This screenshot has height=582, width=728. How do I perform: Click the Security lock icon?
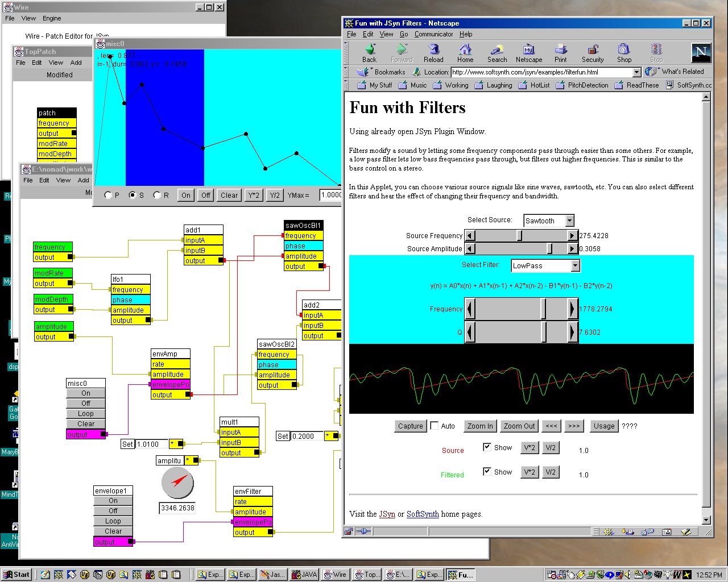point(593,50)
